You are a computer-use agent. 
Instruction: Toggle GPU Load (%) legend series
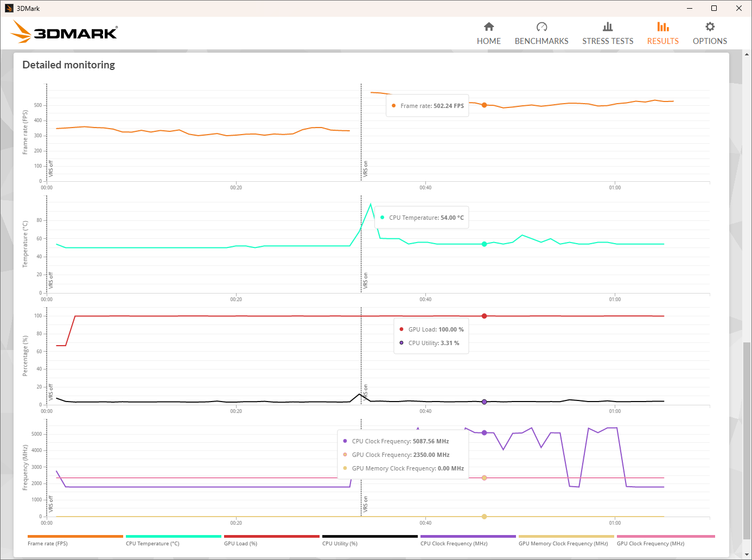[240, 543]
